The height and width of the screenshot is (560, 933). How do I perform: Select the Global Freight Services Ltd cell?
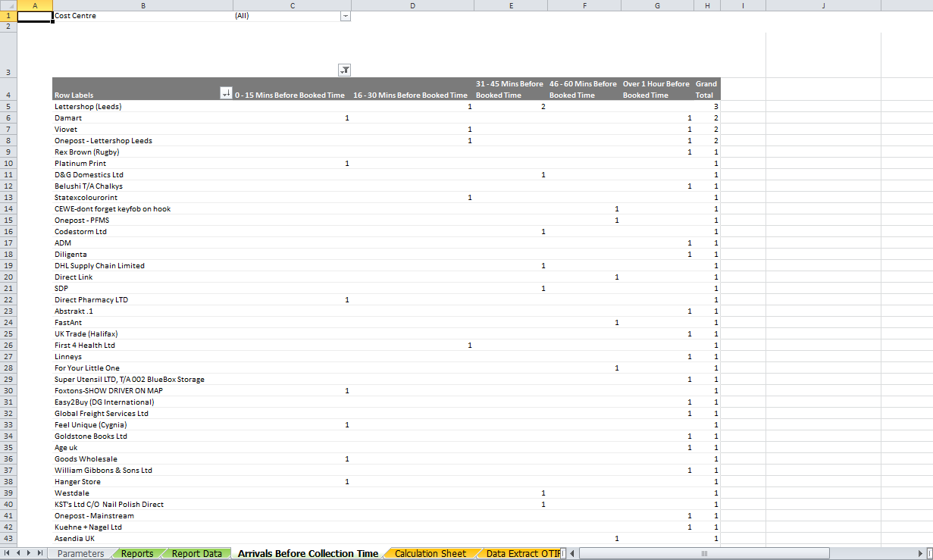142,414
